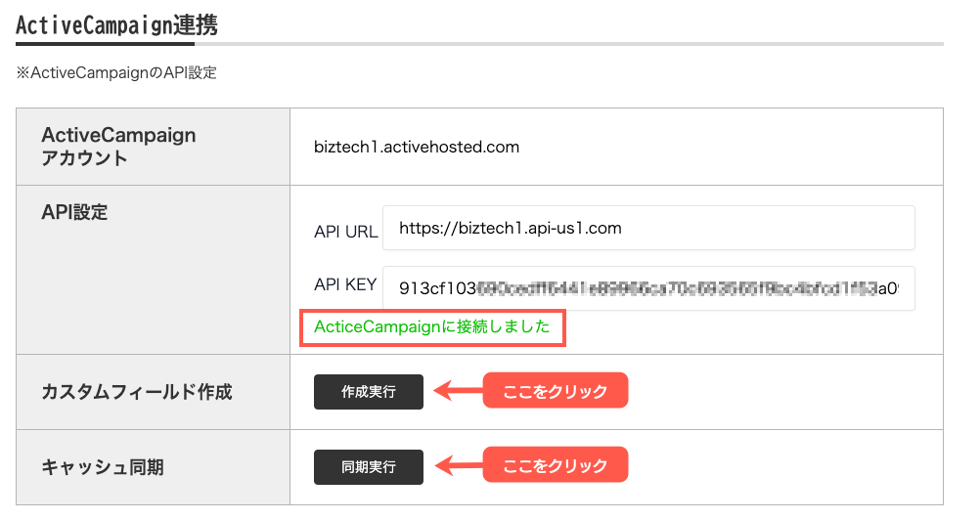Image resolution: width=980 pixels, height=520 pixels.
Task: Click the biztech1.activehosted.com account text
Action: [417, 148]
